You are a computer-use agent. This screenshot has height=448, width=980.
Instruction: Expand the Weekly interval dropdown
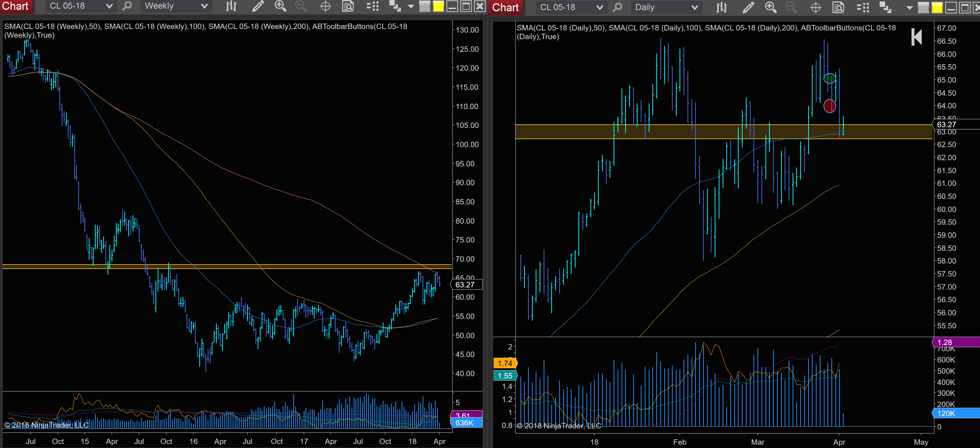tap(204, 6)
